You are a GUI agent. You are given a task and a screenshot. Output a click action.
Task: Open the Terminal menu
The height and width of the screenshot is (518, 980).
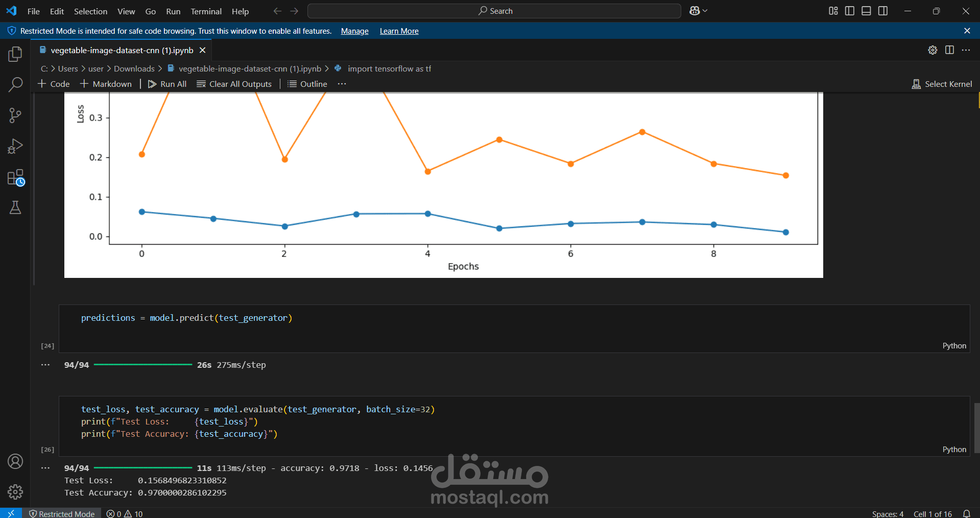coord(206,11)
